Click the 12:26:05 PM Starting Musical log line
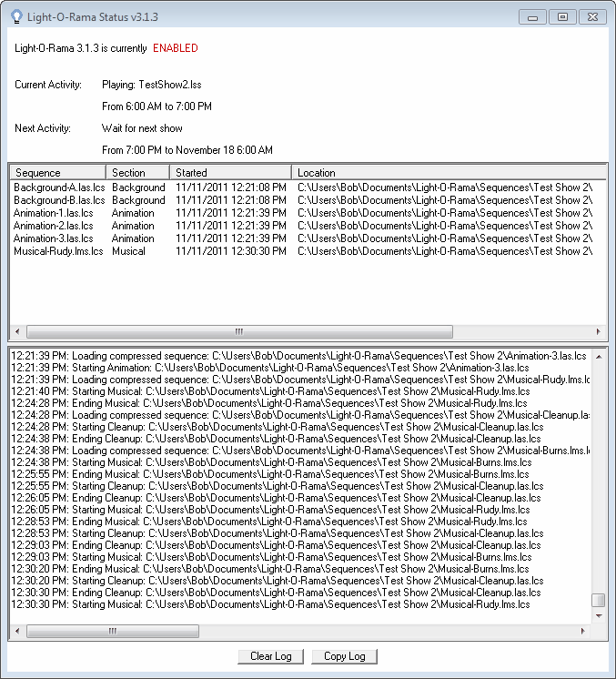Viewport: 616px width, 679px height. point(270,510)
